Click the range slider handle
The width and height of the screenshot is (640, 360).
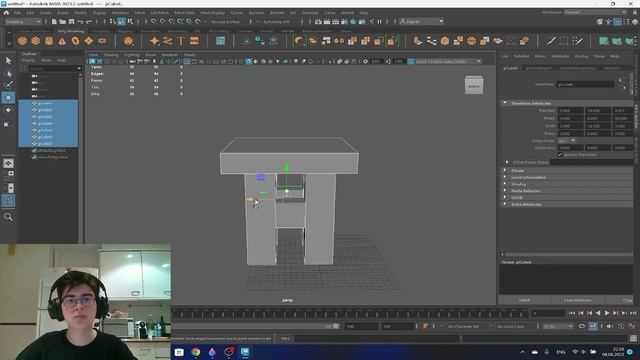pyautogui.click(x=336, y=326)
